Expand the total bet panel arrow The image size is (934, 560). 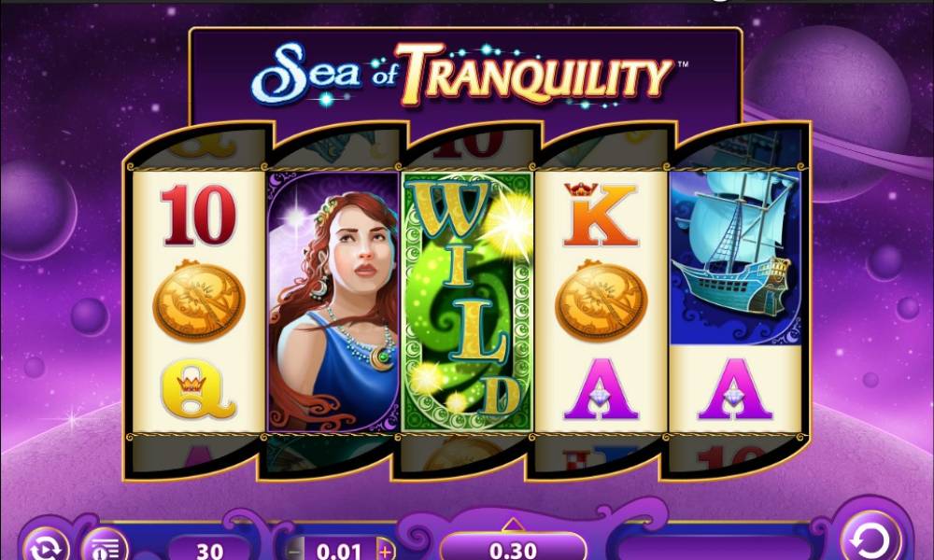tap(513, 525)
